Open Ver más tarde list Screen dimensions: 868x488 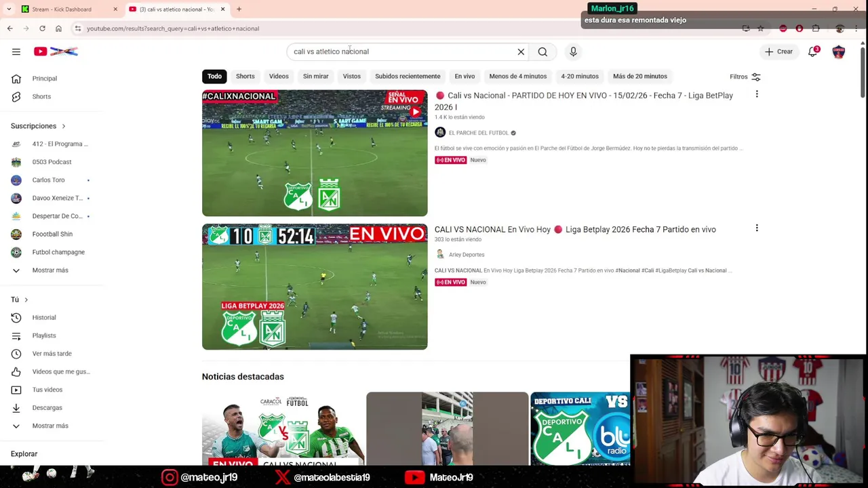point(52,354)
